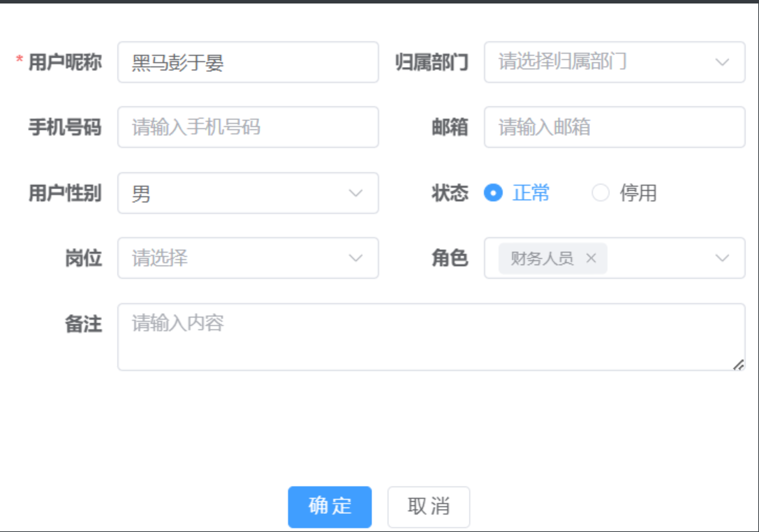Viewport: 759px width, 532px height.
Task: Expand the 角色 dropdown arrow
Action: point(722,258)
